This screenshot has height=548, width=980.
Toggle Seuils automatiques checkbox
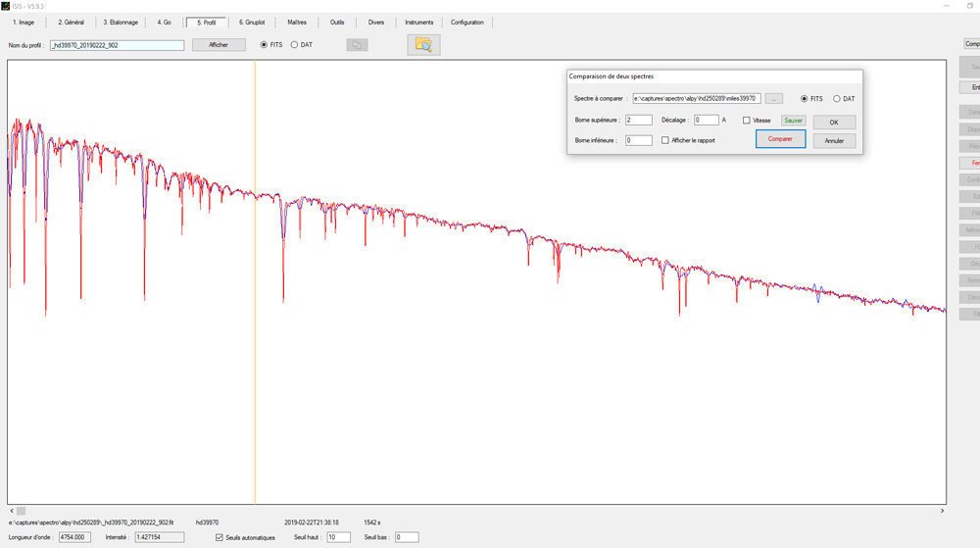tap(220, 537)
